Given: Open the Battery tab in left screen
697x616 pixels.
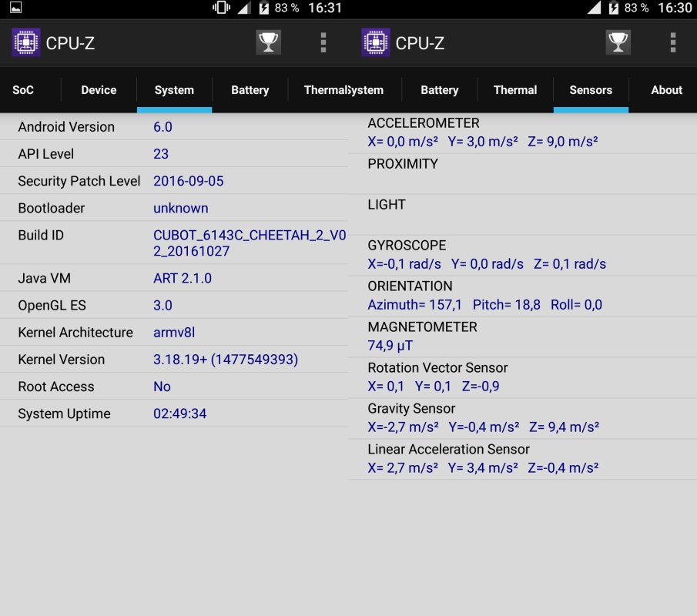Looking at the screenshot, I should coord(250,90).
